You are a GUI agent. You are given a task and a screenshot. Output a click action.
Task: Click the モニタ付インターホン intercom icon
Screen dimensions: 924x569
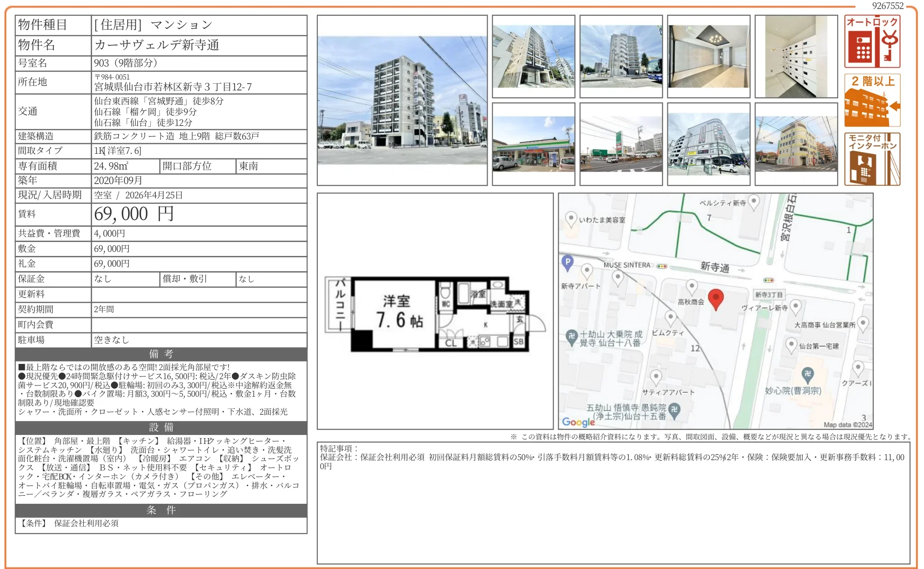(x=872, y=159)
